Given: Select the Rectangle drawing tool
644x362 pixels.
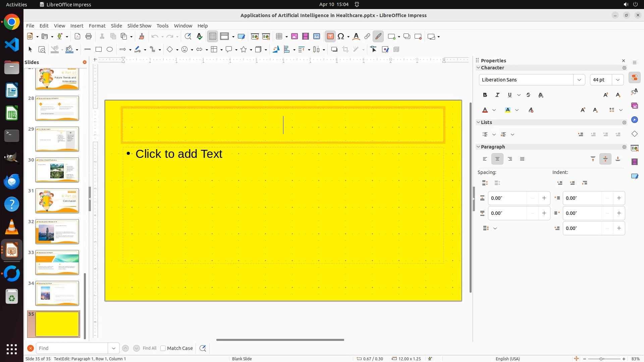Looking at the screenshot, I should [x=98, y=50].
